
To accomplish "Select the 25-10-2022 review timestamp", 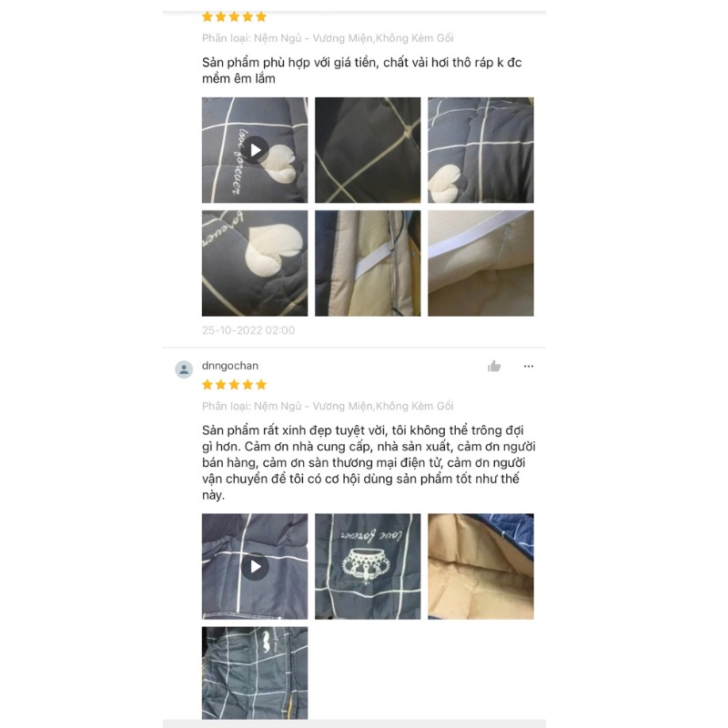I will 248,330.
